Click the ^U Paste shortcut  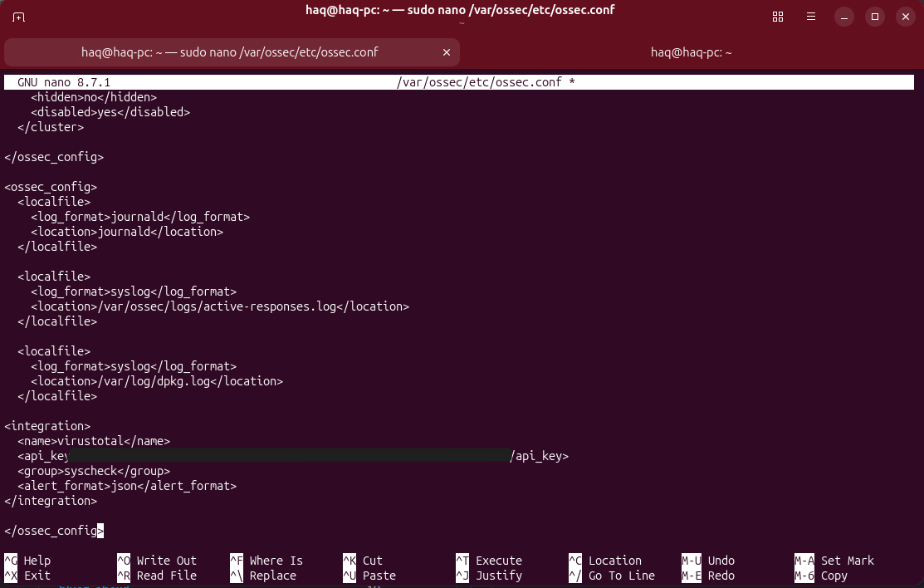coord(369,576)
